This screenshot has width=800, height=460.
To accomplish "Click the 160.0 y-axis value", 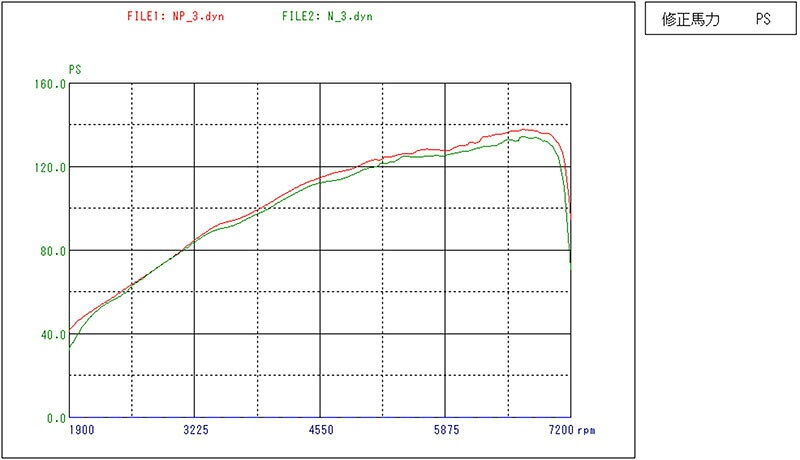I will [x=50, y=85].
